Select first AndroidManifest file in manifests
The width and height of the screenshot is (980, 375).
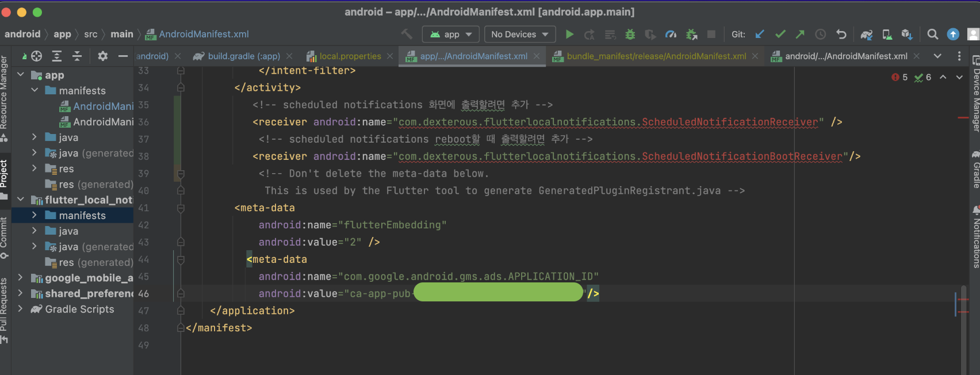[x=96, y=106]
